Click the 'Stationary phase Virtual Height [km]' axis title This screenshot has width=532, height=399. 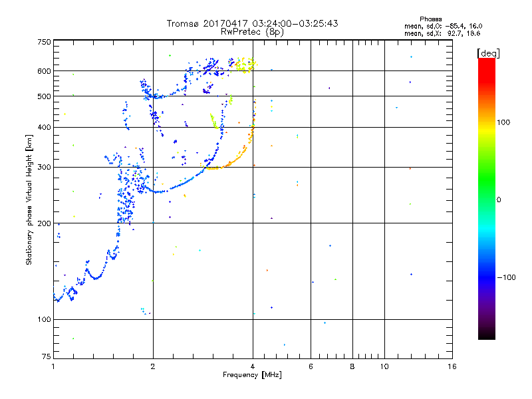click(x=29, y=199)
